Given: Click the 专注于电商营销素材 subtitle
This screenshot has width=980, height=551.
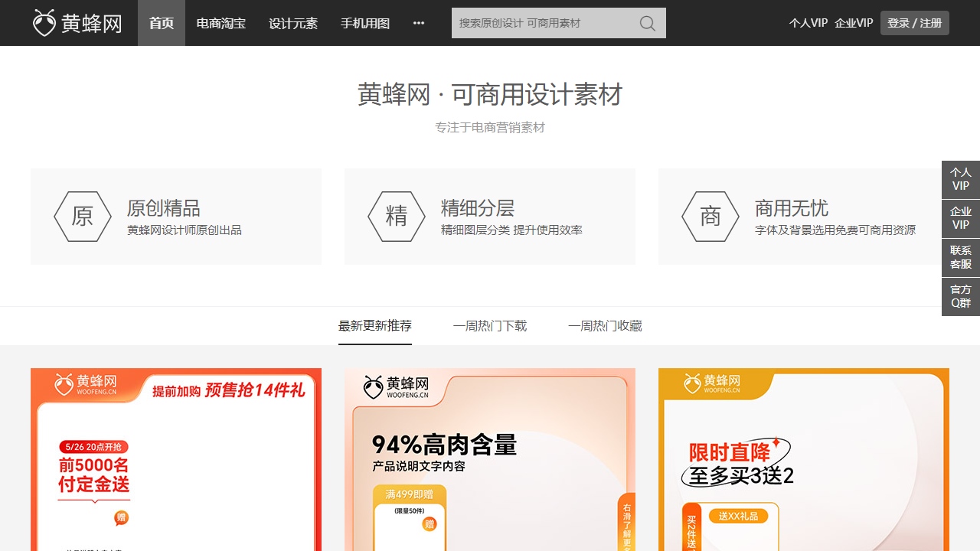Looking at the screenshot, I should (490, 128).
